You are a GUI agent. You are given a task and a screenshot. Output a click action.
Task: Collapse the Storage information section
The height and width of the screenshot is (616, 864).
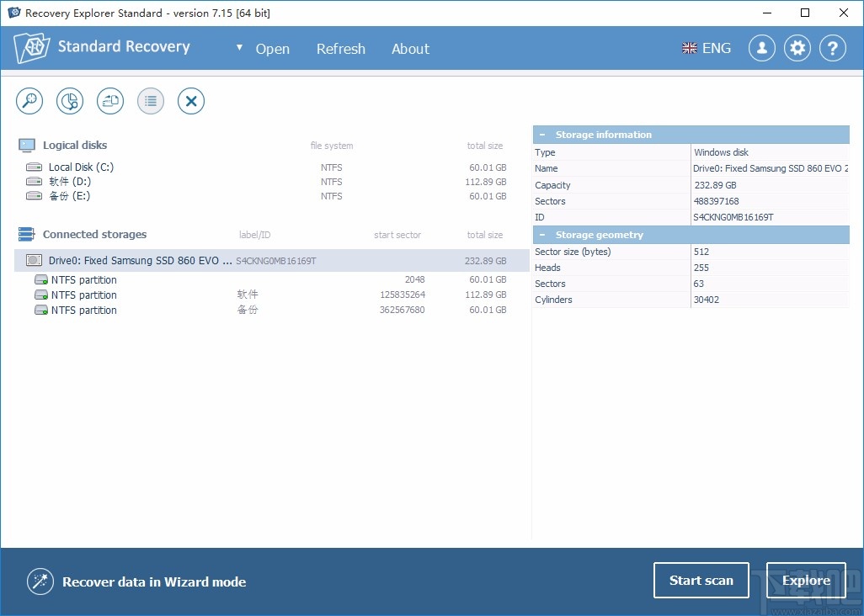pyautogui.click(x=542, y=135)
